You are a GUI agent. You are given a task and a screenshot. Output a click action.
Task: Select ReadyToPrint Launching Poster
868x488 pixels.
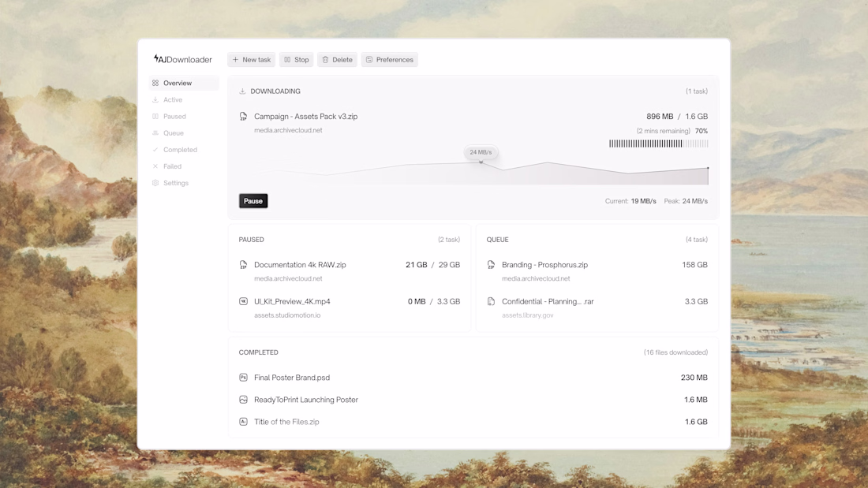pyautogui.click(x=473, y=400)
